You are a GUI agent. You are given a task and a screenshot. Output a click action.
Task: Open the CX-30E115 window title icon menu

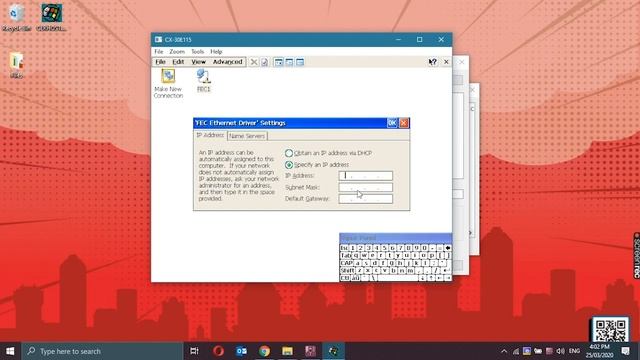coord(158,40)
